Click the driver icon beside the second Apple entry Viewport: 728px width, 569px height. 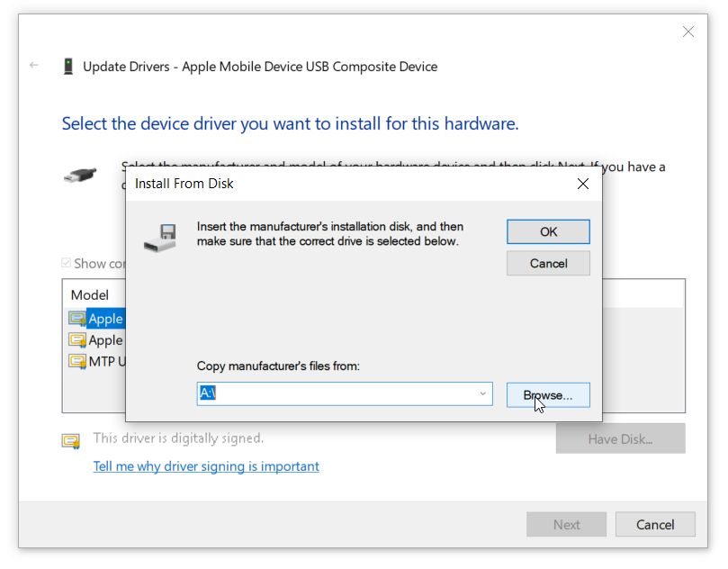(x=79, y=340)
